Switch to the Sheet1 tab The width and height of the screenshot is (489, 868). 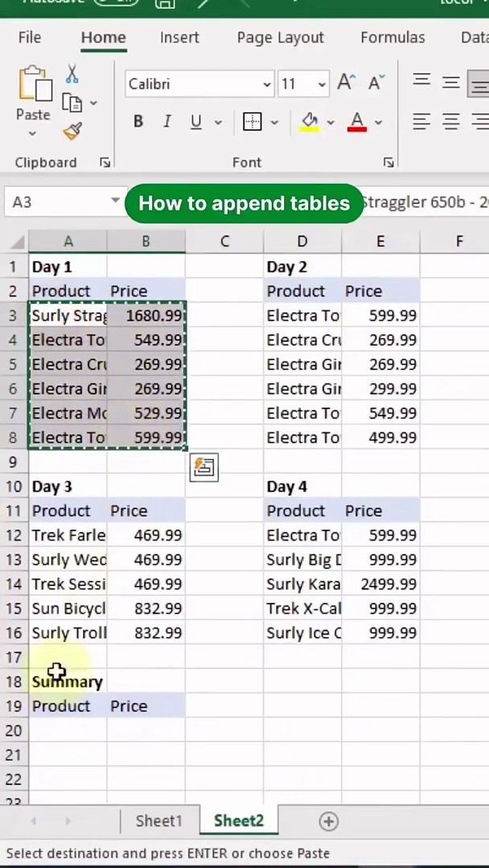pos(158,821)
